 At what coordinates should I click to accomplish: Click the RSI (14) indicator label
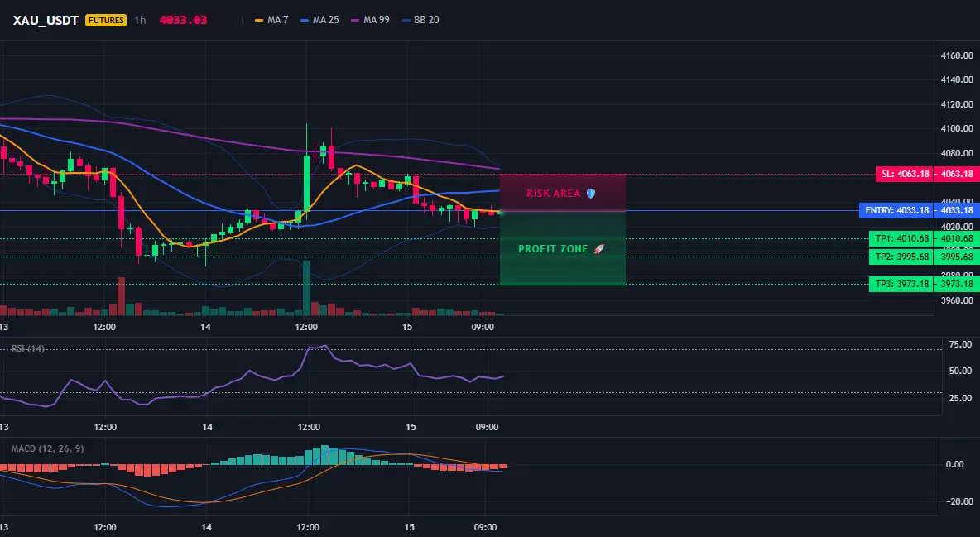coord(27,348)
